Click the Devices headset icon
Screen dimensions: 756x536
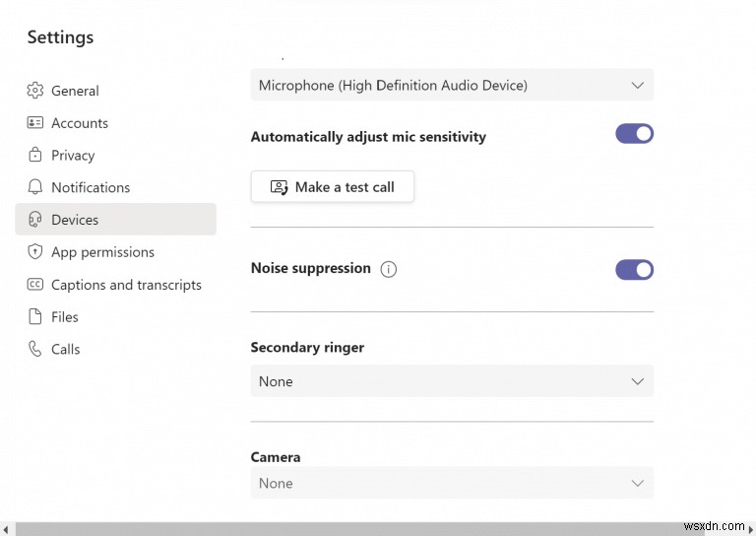coord(34,219)
